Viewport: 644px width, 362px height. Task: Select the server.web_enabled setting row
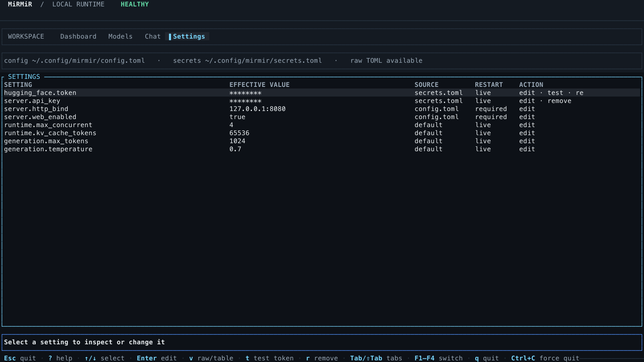(x=322, y=117)
